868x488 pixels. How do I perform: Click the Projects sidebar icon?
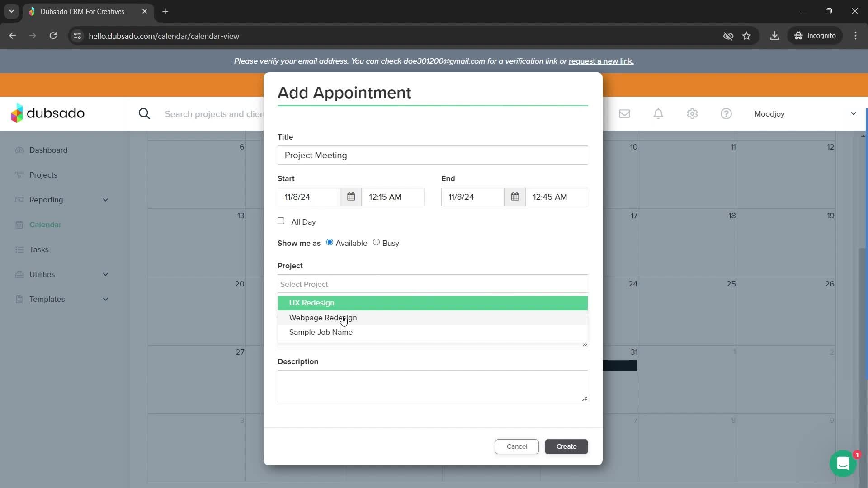[x=19, y=175]
